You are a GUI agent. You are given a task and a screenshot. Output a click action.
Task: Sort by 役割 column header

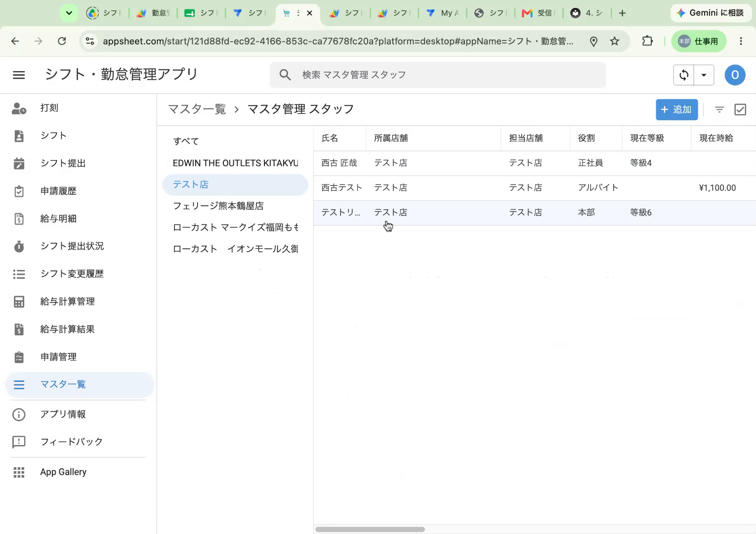click(587, 138)
